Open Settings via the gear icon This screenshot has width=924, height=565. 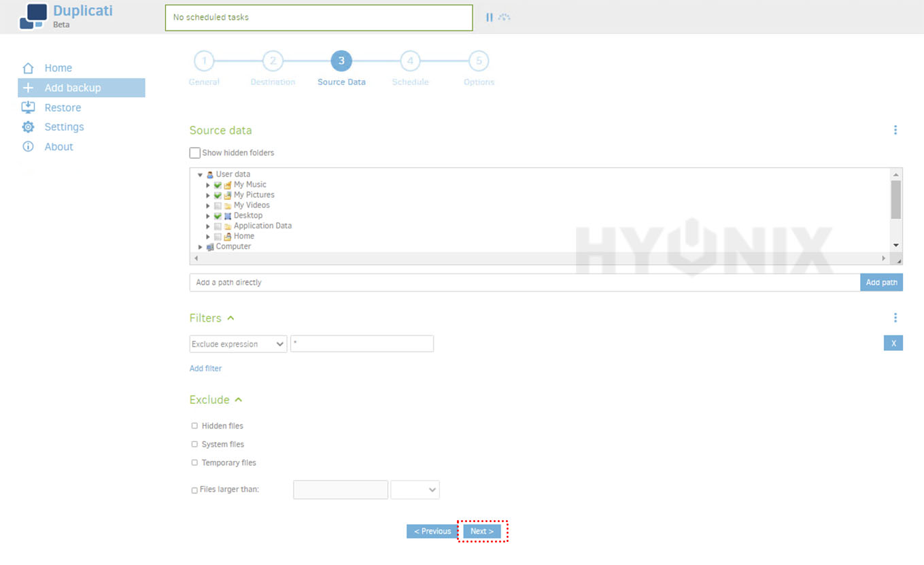click(x=28, y=127)
